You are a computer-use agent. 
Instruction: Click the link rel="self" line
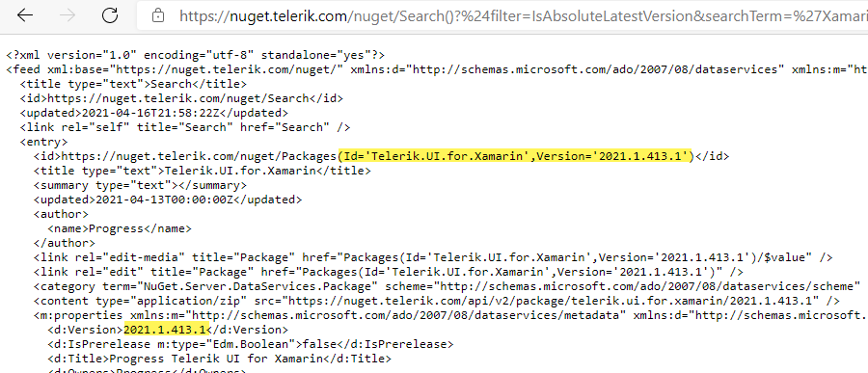[x=185, y=127]
